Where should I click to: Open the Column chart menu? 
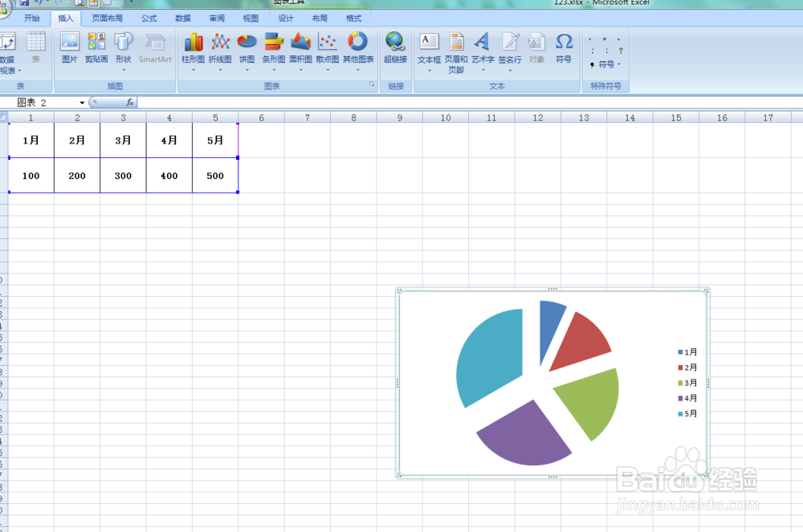click(x=193, y=51)
